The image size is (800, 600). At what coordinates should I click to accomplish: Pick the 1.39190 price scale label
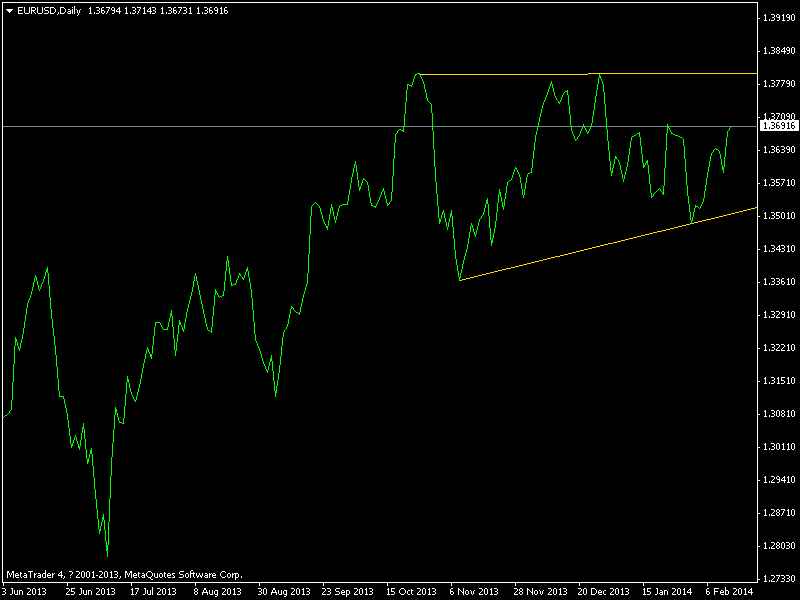click(779, 18)
